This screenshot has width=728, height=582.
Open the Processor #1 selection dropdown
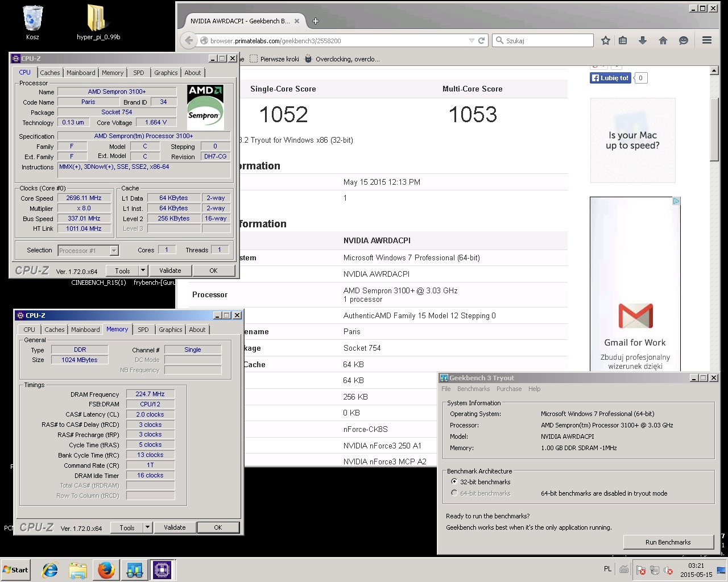(114, 251)
